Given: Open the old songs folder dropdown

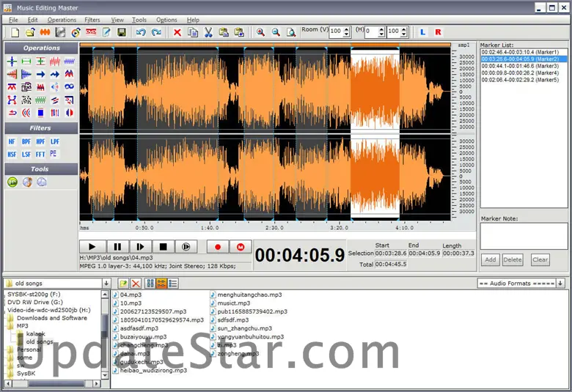Looking at the screenshot, I should tap(106, 283).
